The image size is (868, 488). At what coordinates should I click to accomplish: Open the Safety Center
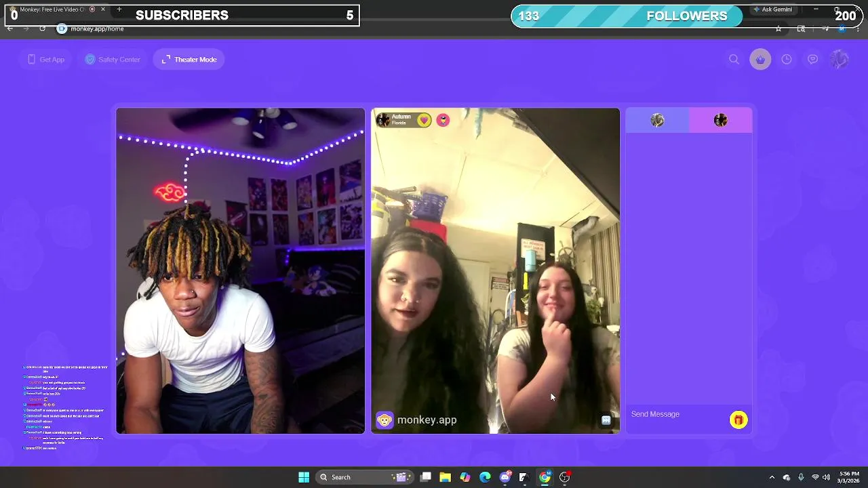click(x=113, y=60)
